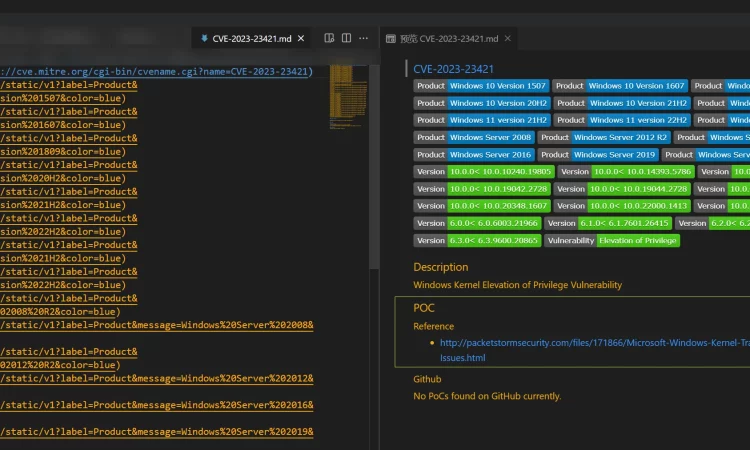Click the POC heading in preview
750x450 pixels.
point(424,308)
